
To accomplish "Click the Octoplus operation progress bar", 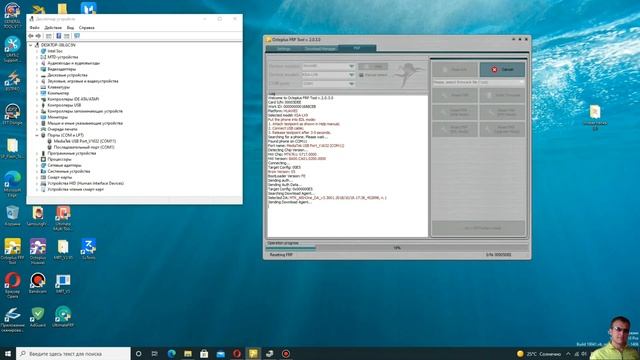I will [x=397, y=248].
